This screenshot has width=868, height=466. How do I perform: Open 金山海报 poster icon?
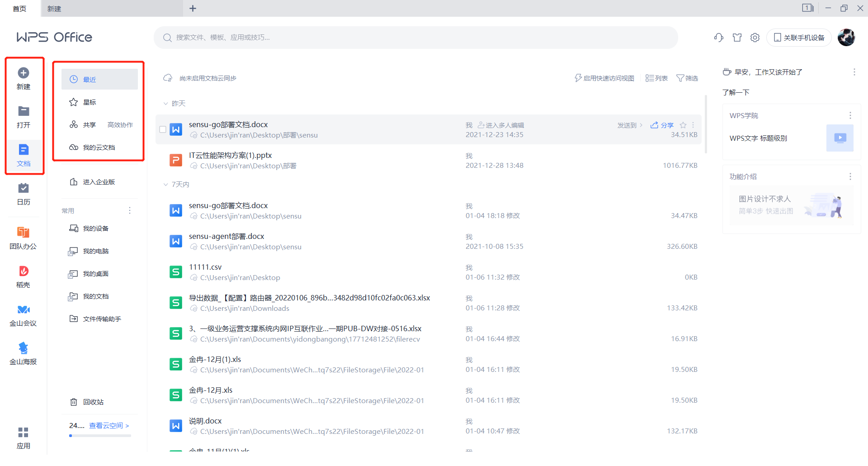[24, 354]
